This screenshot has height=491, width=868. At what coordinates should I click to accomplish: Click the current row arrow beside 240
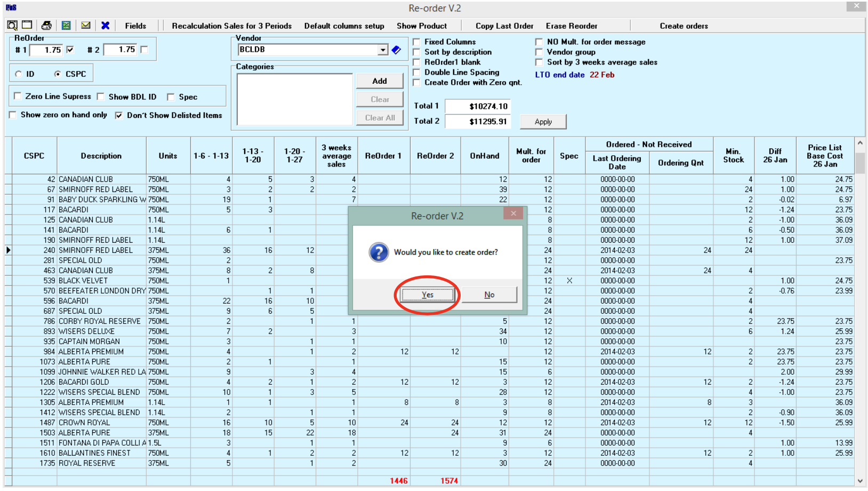8,250
